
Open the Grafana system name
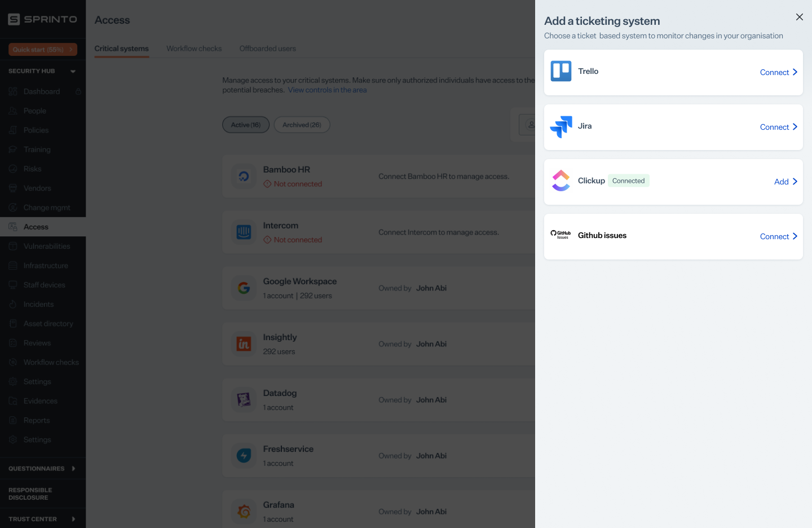coord(279,504)
